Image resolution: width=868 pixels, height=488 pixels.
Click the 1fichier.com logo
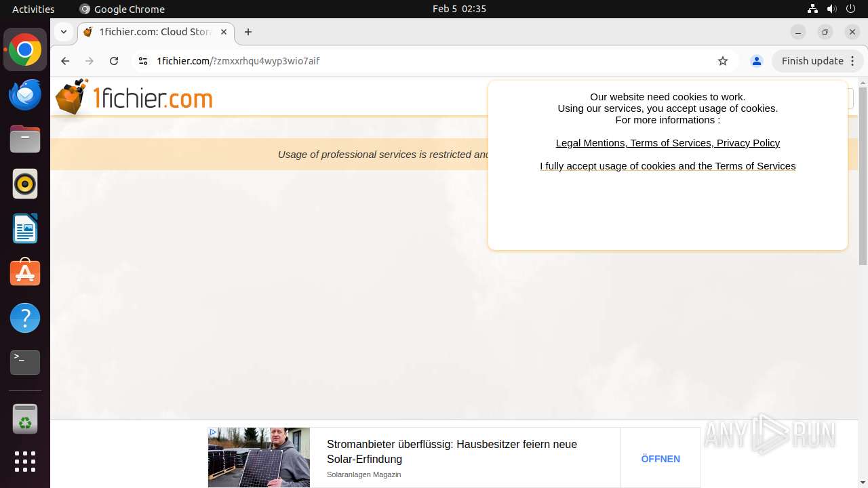click(x=134, y=98)
